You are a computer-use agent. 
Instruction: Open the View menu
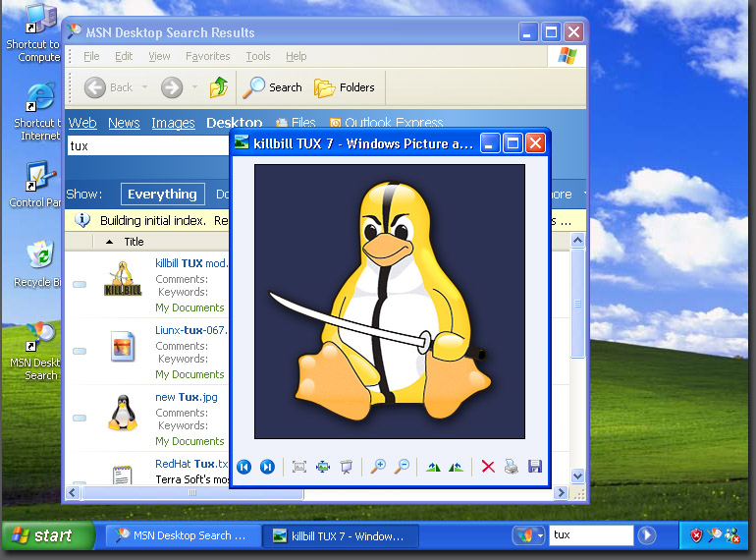click(x=159, y=56)
